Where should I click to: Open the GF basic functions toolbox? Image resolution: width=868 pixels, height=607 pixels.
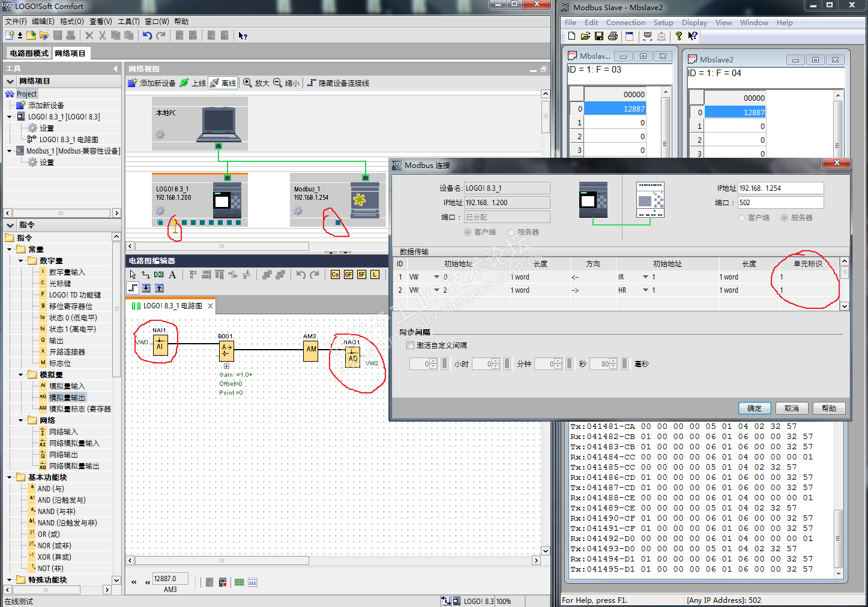point(348,275)
